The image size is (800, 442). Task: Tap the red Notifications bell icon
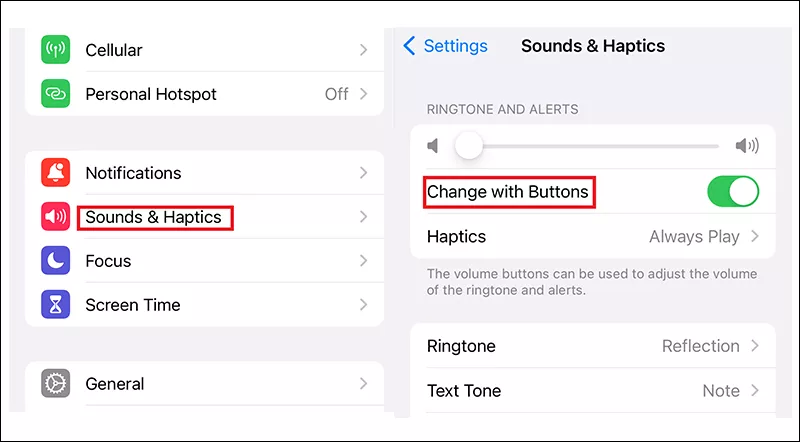[x=56, y=173]
